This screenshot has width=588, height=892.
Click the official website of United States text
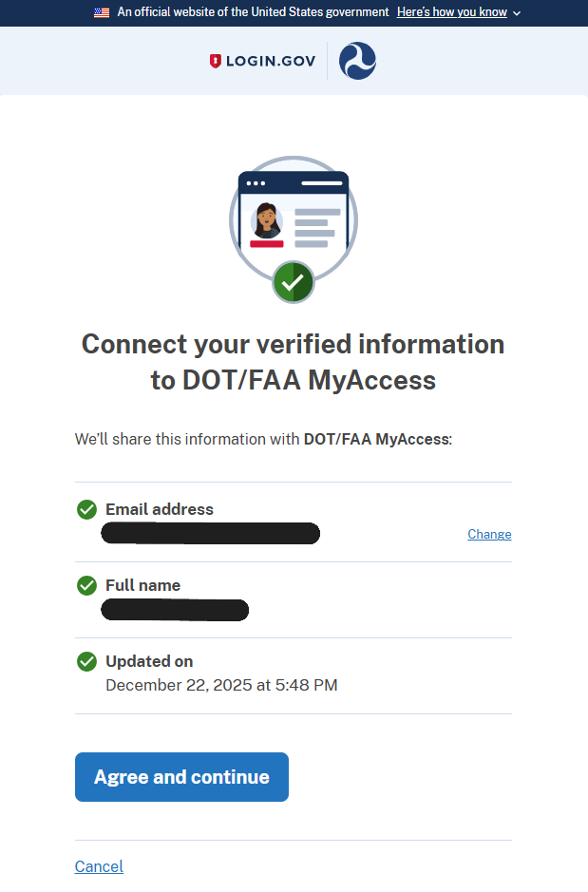(253, 12)
